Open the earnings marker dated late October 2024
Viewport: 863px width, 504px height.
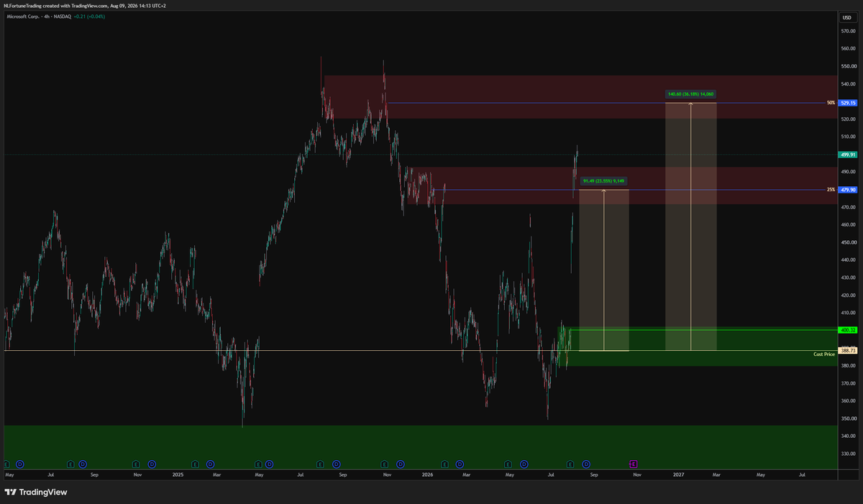click(134, 464)
